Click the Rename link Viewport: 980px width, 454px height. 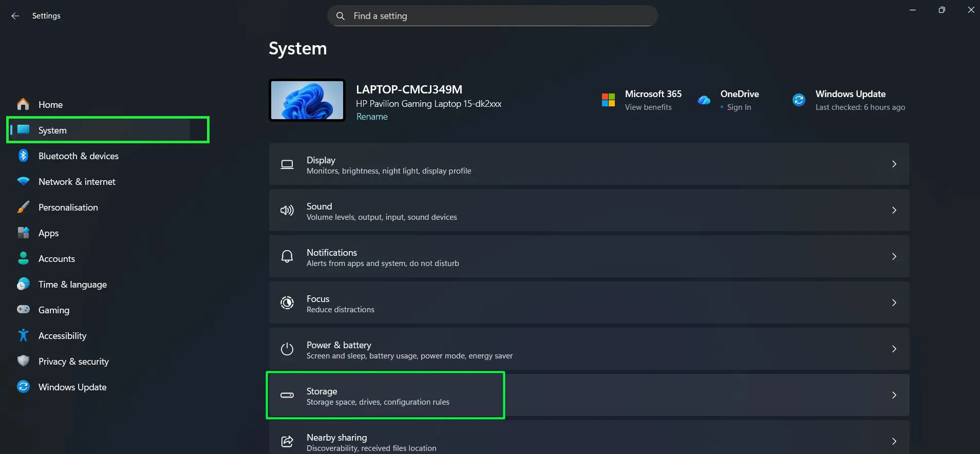click(x=372, y=117)
